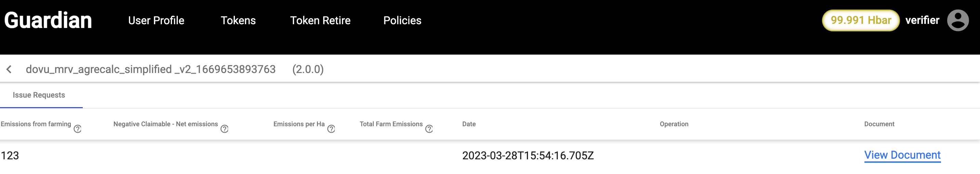Click help icon next to Negative Claimable - Net emissions
The width and height of the screenshot is (980, 174).
pos(224,129)
